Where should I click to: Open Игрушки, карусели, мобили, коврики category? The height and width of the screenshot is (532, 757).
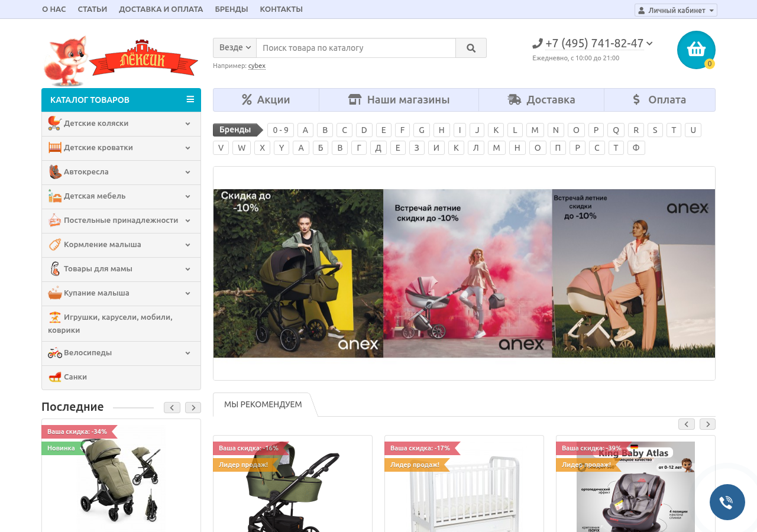click(x=121, y=323)
